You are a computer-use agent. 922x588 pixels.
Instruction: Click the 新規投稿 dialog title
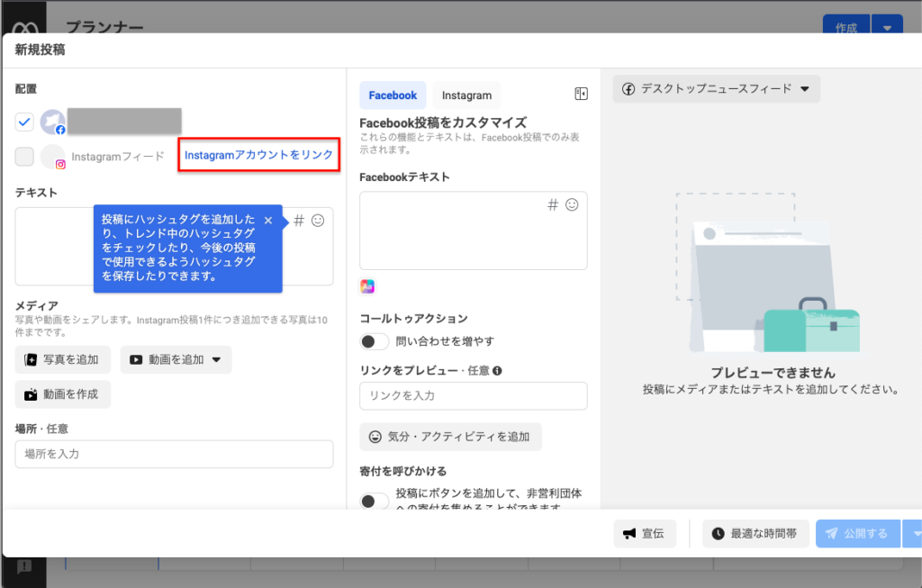click(x=40, y=50)
